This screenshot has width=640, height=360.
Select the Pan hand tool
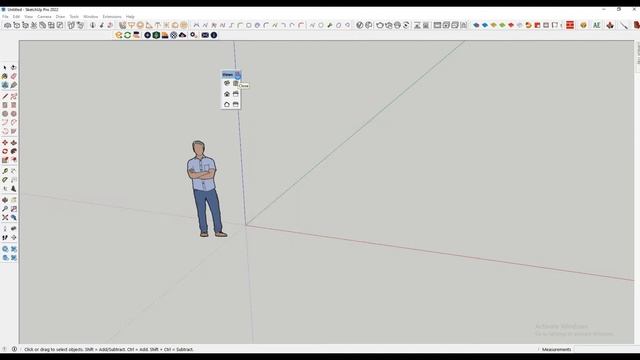(13, 200)
